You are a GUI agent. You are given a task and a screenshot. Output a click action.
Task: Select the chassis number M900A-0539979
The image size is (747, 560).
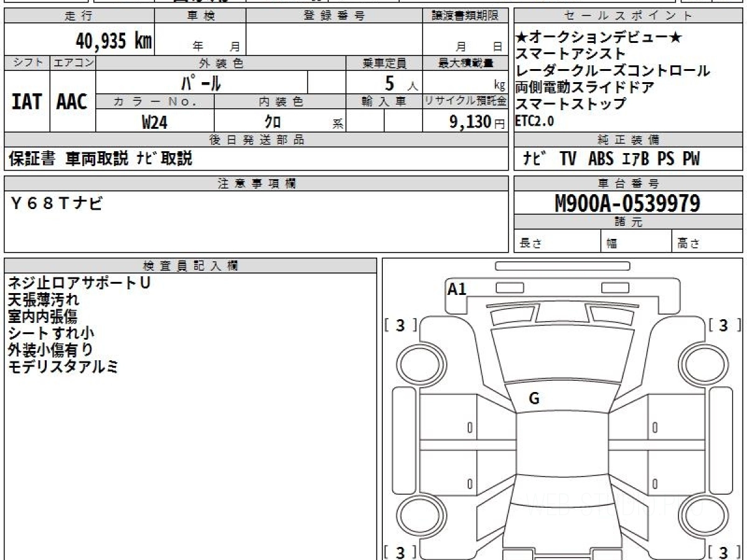point(627,203)
